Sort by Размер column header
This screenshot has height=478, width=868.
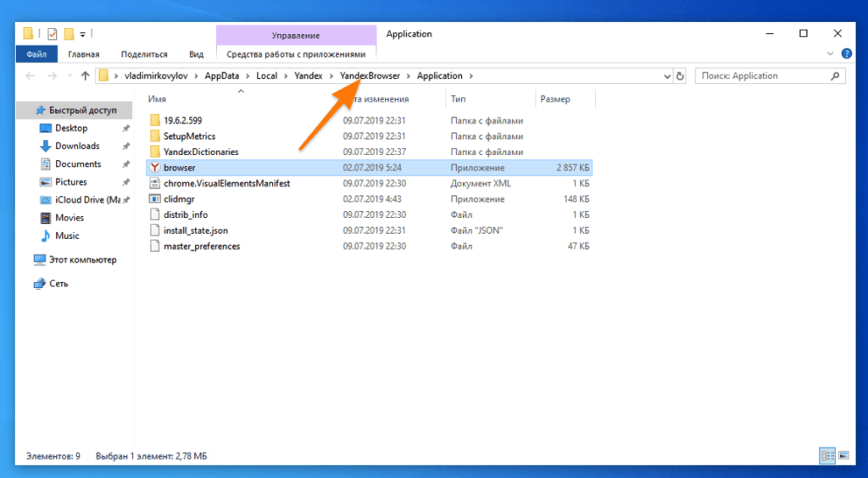555,100
